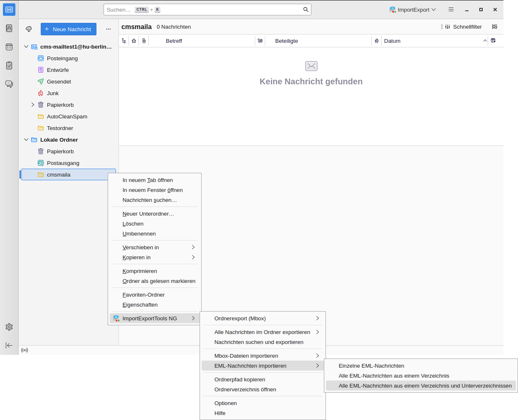
Task: Open the Calendar sidebar icon
Action: [9, 47]
